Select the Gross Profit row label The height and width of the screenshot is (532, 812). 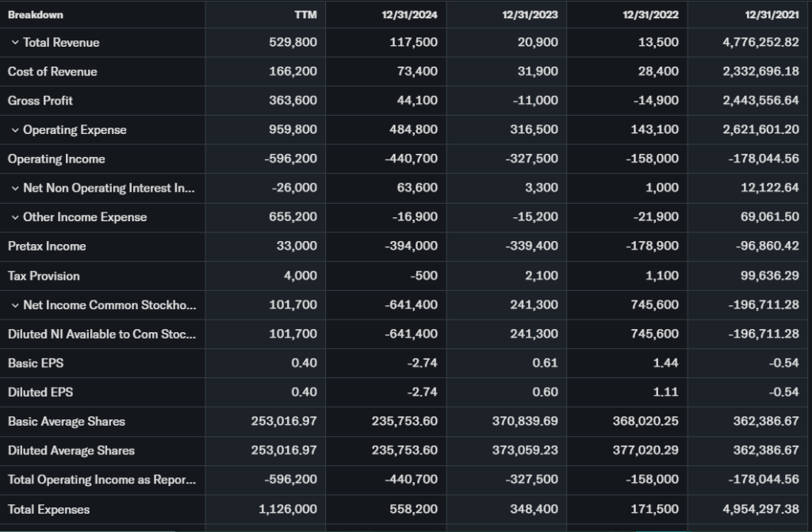[40, 101]
